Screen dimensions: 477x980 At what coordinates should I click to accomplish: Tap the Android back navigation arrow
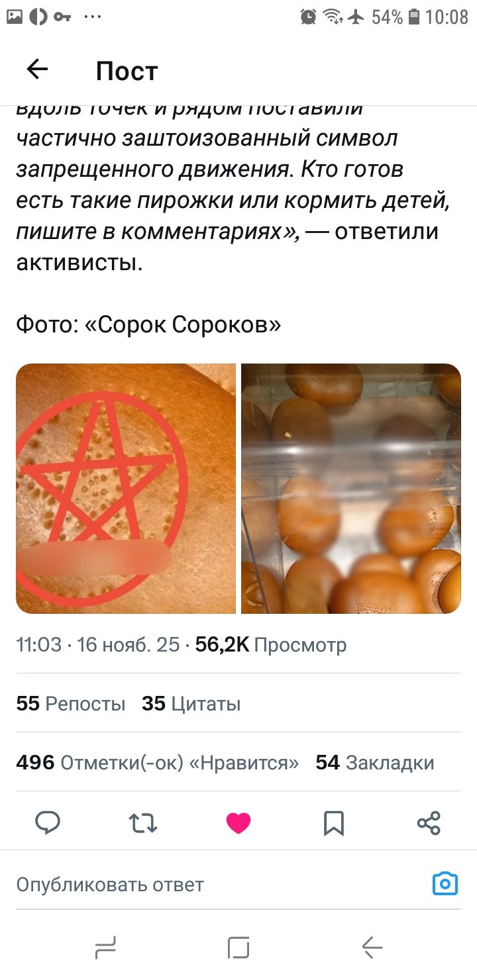372,948
